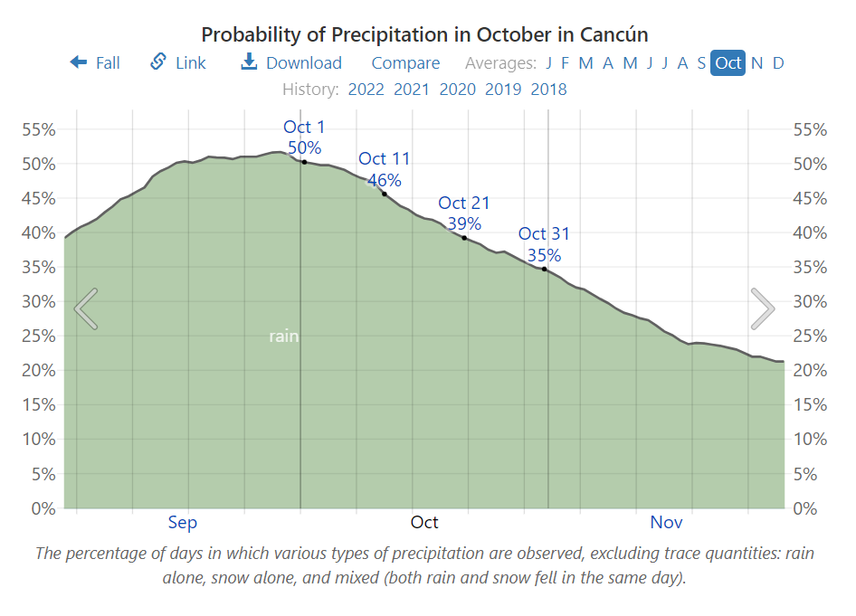
Task: Open the 2018 history data
Action: coord(549,89)
